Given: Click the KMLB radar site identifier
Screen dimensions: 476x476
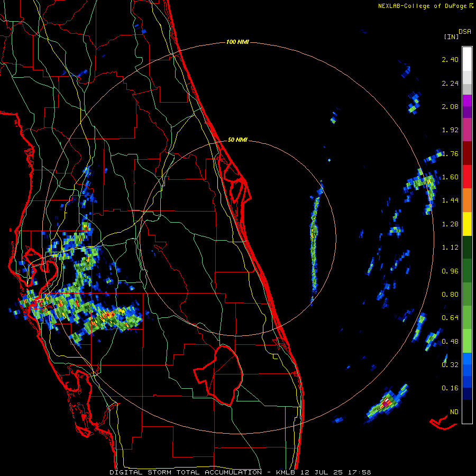Looking at the screenshot, I should (x=286, y=472).
